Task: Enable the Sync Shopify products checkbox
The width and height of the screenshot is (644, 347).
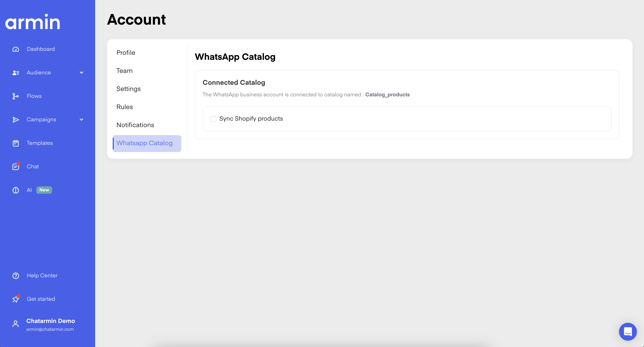Action: click(x=213, y=119)
